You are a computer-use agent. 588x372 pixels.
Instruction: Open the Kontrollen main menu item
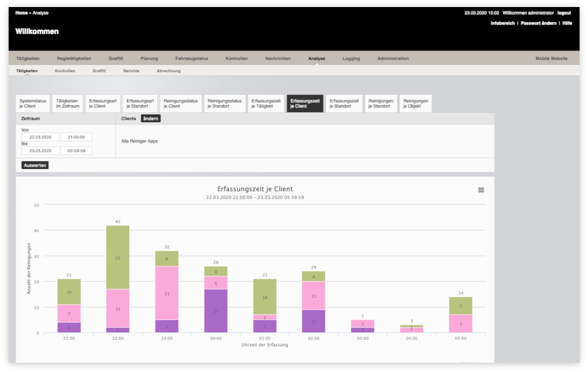click(236, 58)
